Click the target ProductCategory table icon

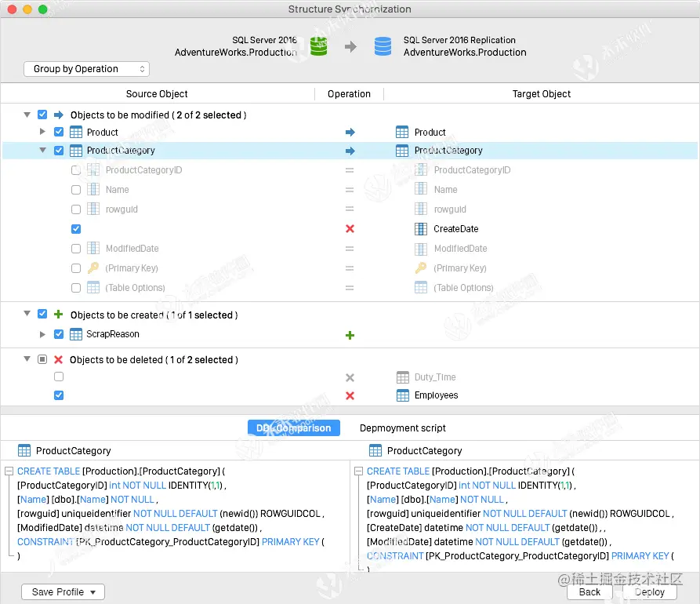click(x=402, y=151)
